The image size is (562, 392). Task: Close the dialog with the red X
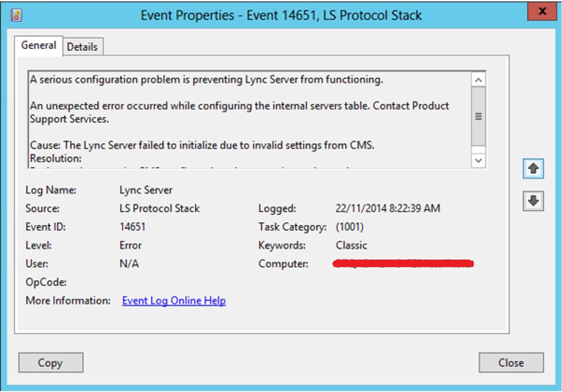(542, 11)
